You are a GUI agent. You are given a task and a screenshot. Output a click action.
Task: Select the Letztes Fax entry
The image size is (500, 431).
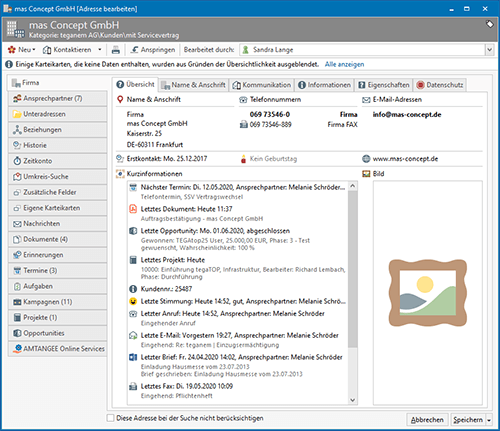[237, 391]
